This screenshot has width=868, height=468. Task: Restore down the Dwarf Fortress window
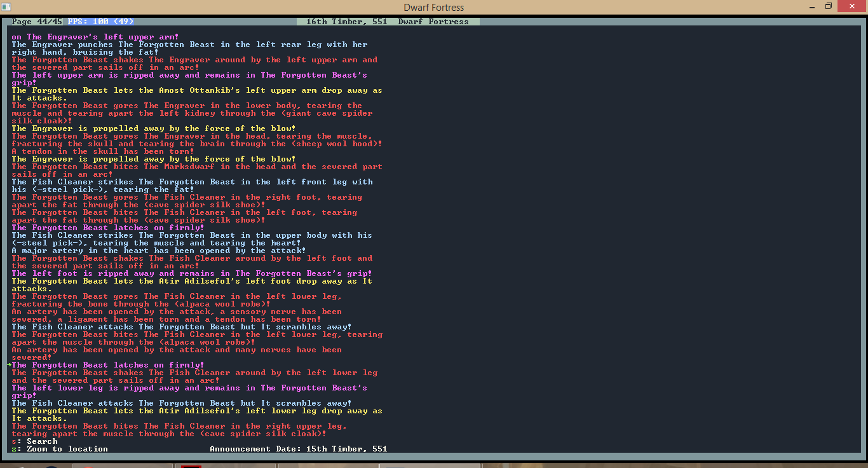[x=828, y=6]
